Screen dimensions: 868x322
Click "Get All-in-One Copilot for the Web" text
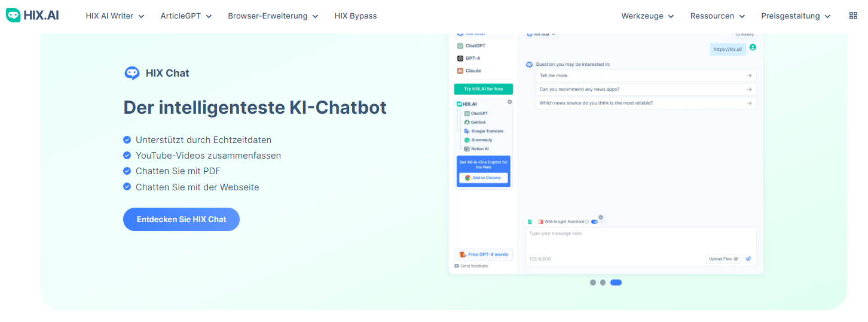pyautogui.click(x=484, y=165)
